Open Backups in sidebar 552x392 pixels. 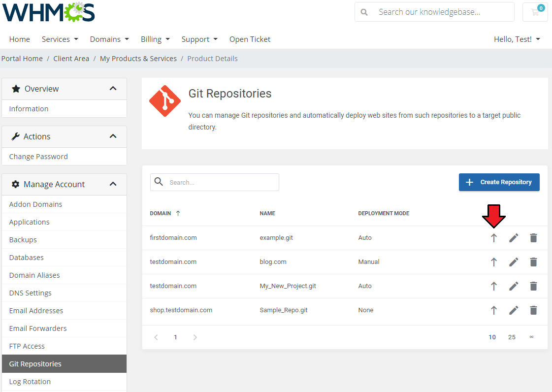point(64,240)
